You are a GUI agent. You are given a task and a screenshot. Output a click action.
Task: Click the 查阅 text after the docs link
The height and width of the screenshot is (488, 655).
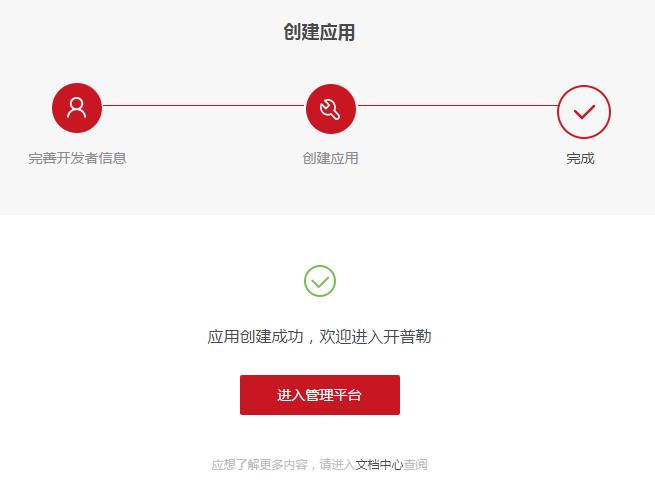pyautogui.click(x=416, y=465)
